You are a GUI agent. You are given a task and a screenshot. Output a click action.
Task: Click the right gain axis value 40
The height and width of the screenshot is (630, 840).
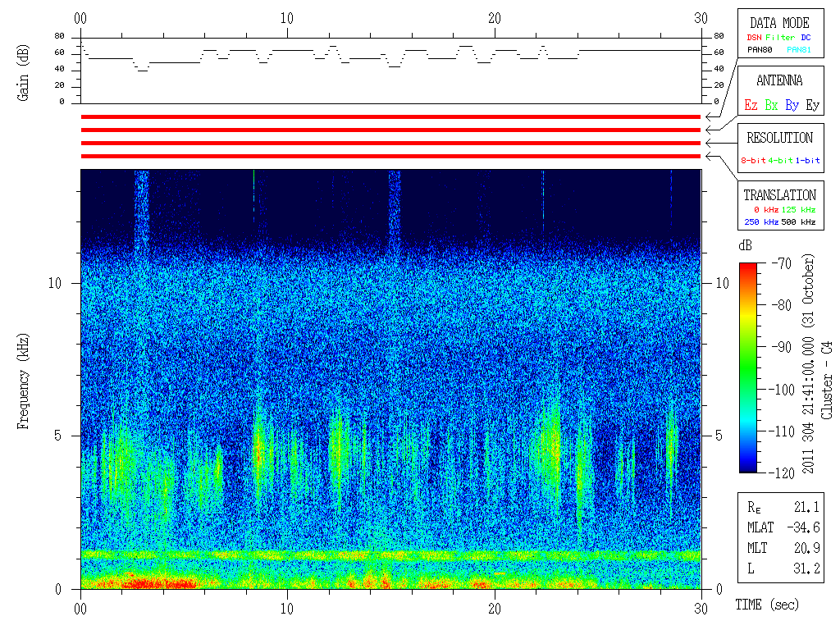point(719,69)
